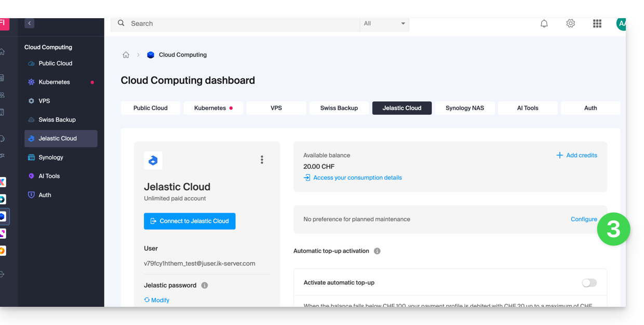The width and height of the screenshot is (644, 325).
Task: Show info about Jelastic password
Action: tap(205, 285)
